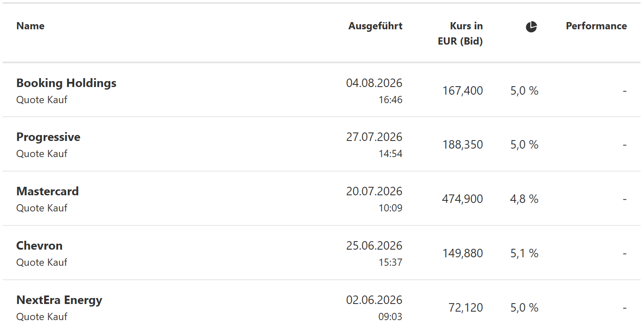The image size is (644, 332).
Task: Click the 167,400 price of Booking Holdings
Action: (462, 90)
